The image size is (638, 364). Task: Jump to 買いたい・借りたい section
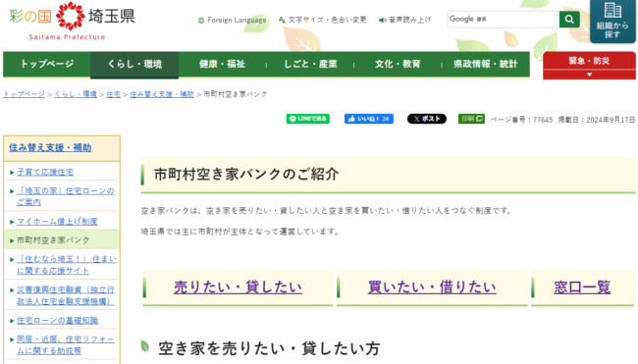432,287
